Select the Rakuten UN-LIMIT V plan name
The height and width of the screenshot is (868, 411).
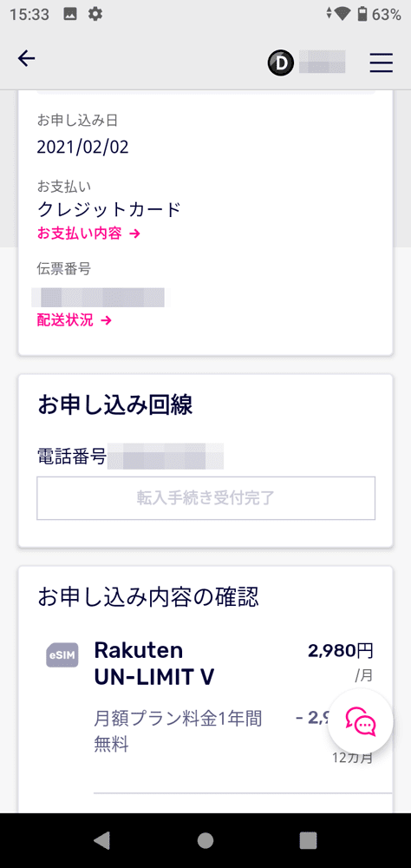(154, 663)
